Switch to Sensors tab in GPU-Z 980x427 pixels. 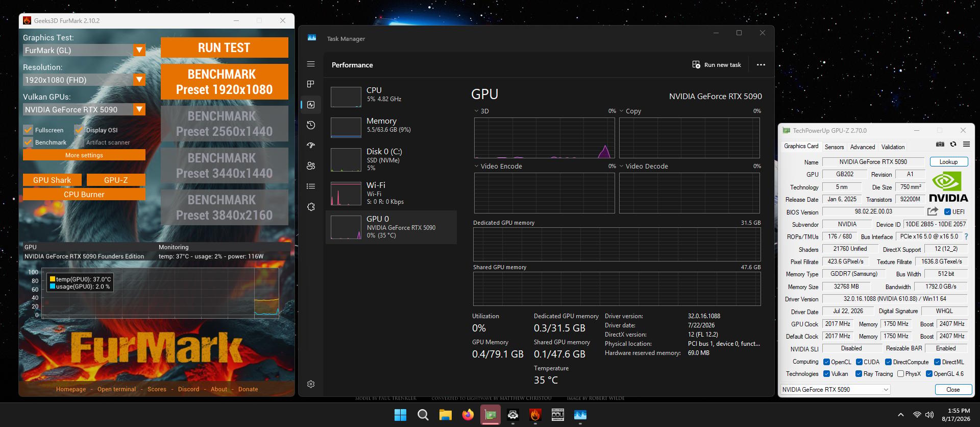click(834, 147)
